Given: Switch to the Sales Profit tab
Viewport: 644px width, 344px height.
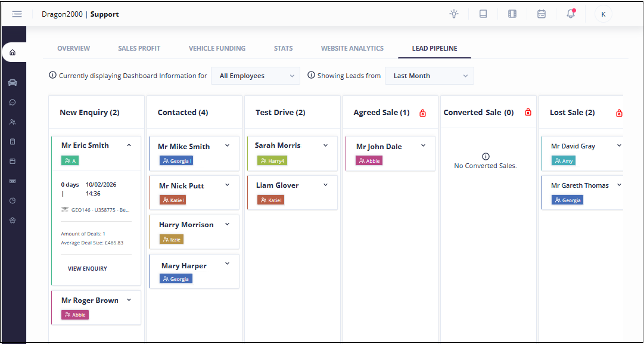Looking at the screenshot, I should click(139, 48).
